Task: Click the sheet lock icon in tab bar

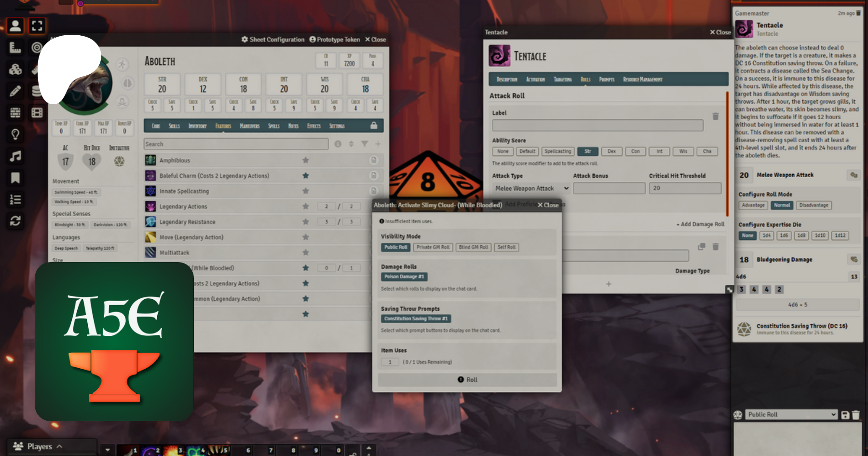Action: pyautogui.click(x=373, y=125)
